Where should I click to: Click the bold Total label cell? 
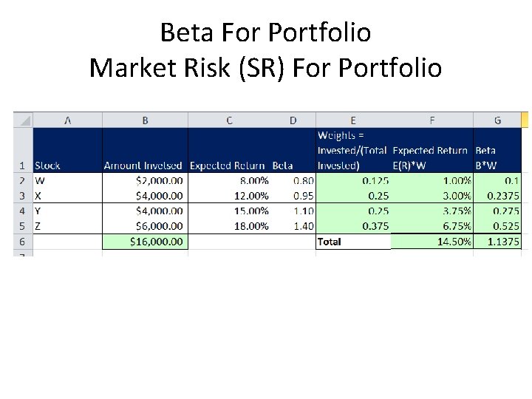(352, 242)
